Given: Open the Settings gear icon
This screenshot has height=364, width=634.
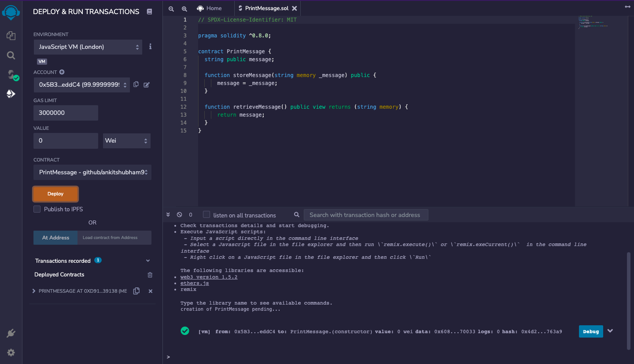Looking at the screenshot, I should click(x=11, y=353).
